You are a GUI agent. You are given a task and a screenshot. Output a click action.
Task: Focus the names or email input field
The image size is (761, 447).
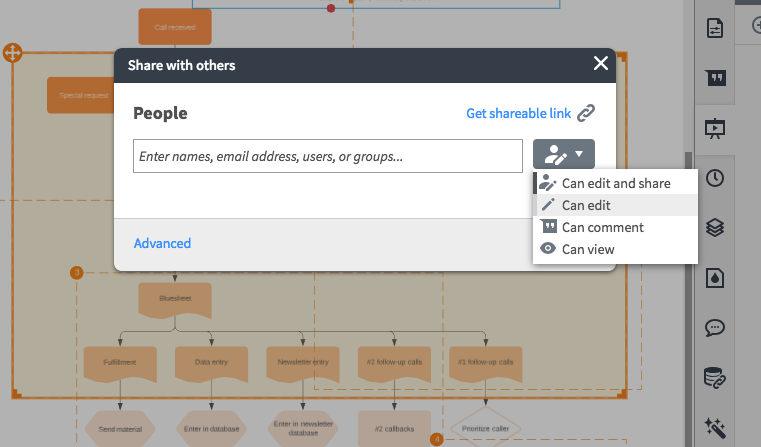pyautogui.click(x=328, y=156)
